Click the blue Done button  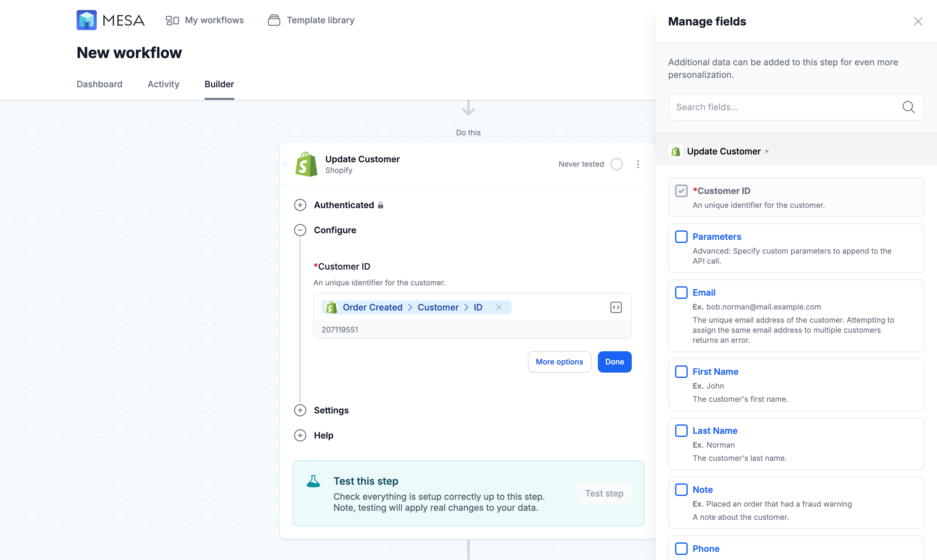614,362
